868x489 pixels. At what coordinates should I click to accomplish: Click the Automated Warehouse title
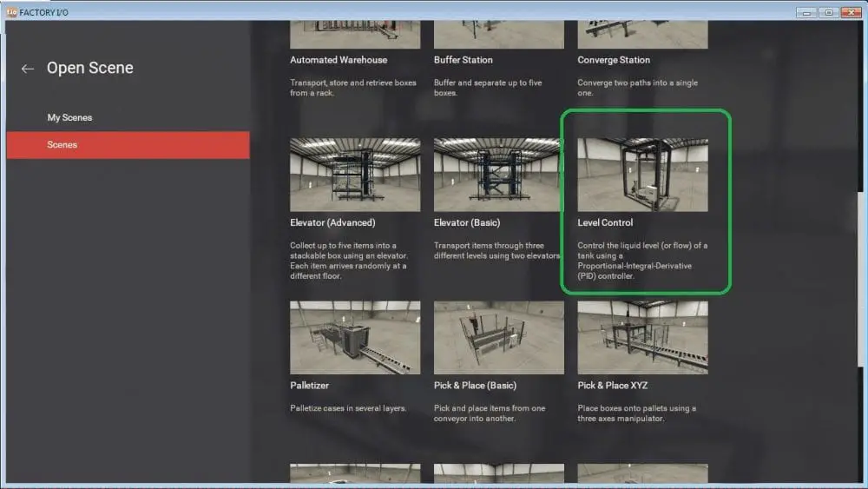339,60
